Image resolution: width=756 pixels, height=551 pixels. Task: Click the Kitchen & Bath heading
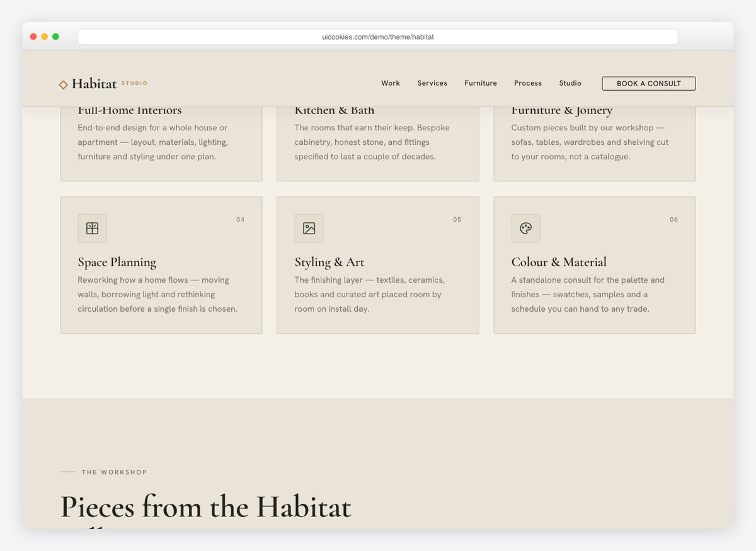click(x=335, y=111)
